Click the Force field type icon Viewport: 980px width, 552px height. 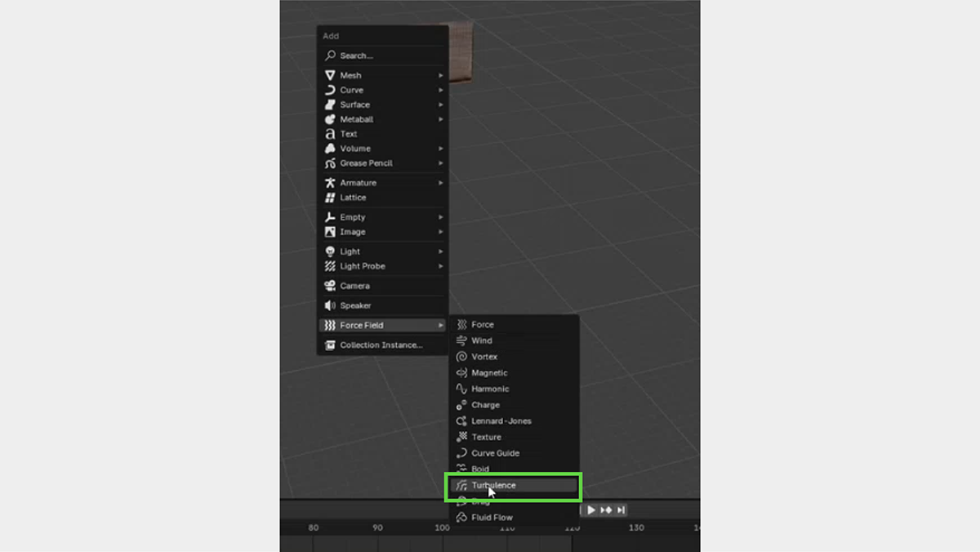(x=461, y=324)
